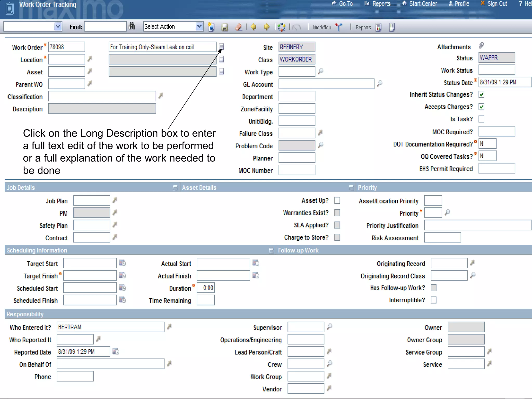Click the Attachments paperclip icon
This screenshot has height=399, width=532.
(x=481, y=46)
